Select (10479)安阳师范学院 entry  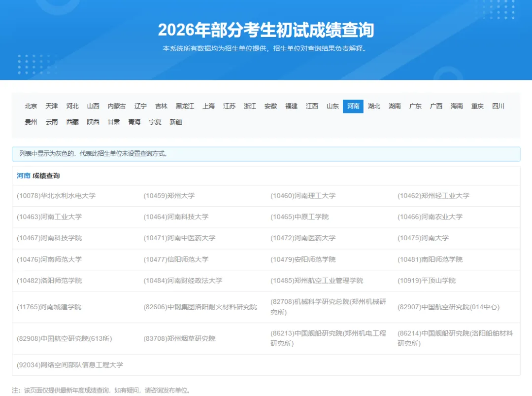coord(303,259)
